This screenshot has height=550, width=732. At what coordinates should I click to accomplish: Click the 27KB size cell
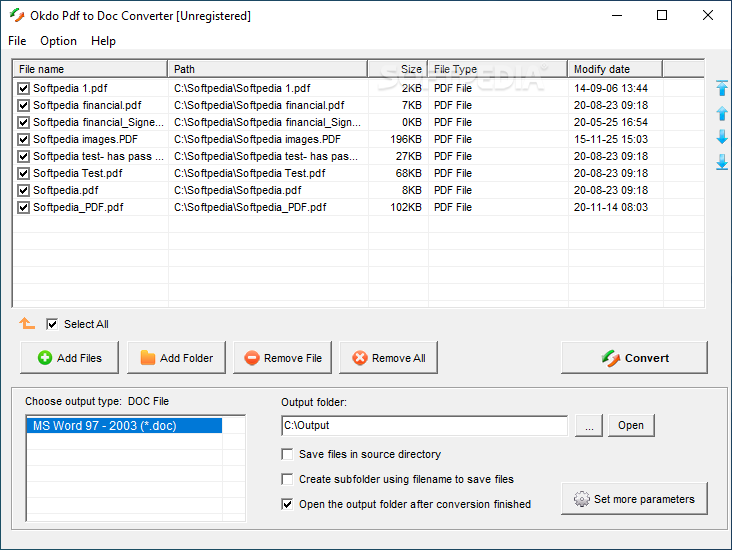(x=408, y=156)
